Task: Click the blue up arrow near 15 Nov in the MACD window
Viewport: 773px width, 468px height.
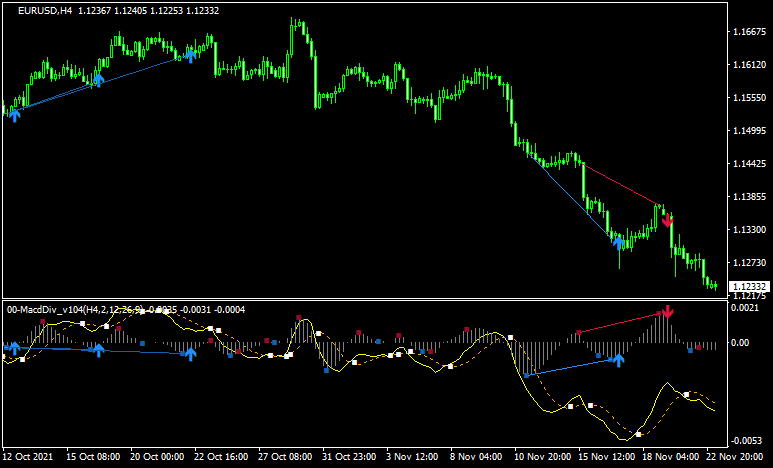Action: pos(619,358)
